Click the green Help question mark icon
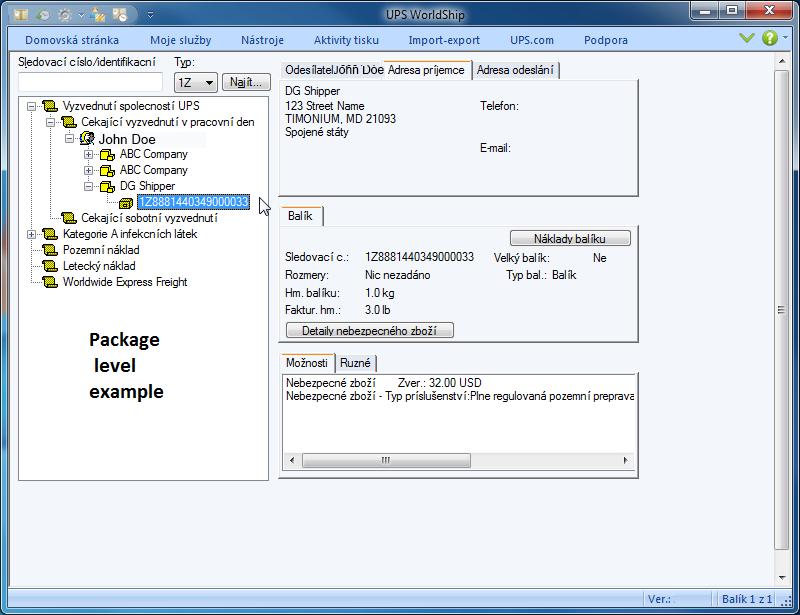The height and width of the screenshot is (615, 800). coord(770,38)
